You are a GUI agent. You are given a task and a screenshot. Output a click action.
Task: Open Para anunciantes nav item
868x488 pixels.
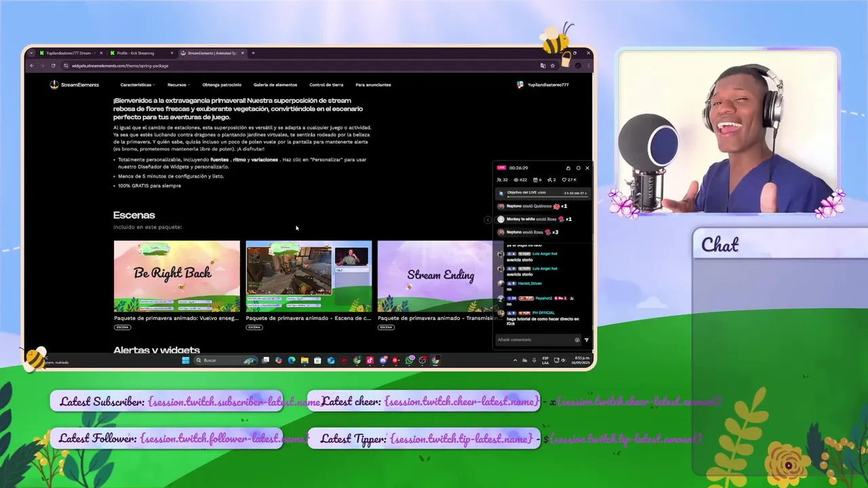[x=373, y=85]
